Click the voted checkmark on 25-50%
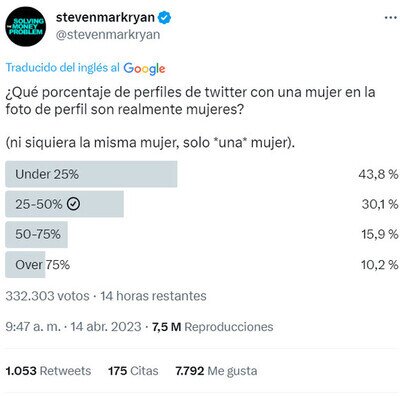The width and height of the screenshot is (400, 396). point(73,204)
